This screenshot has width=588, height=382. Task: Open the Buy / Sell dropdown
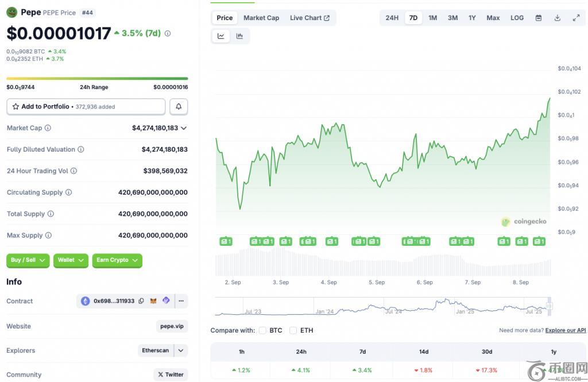[x=28, y=260]
